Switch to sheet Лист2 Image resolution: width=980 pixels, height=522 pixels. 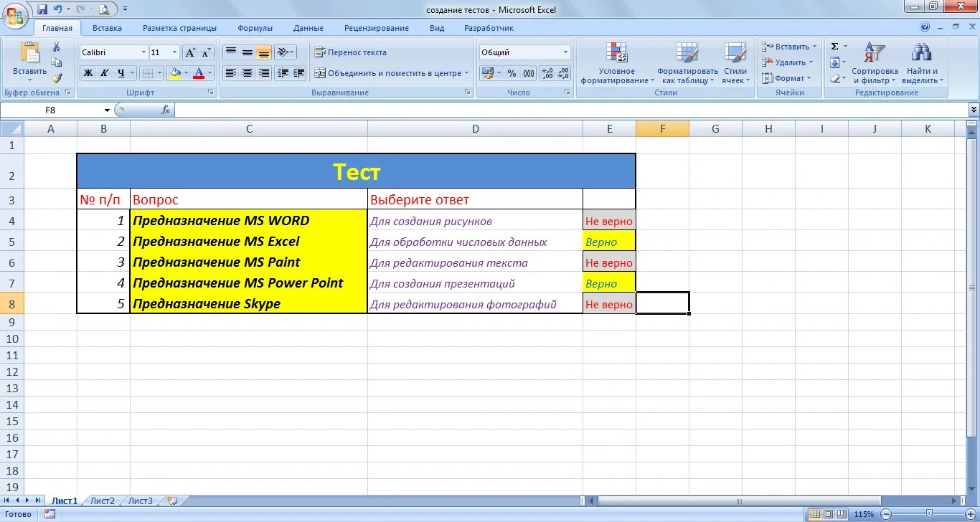[103, 500]
